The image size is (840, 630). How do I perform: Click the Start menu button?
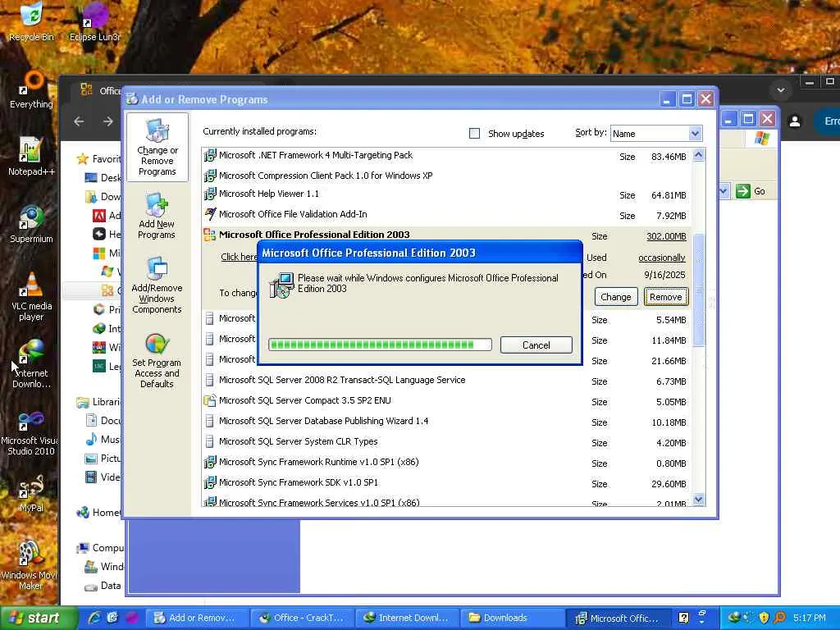point(38,618)
